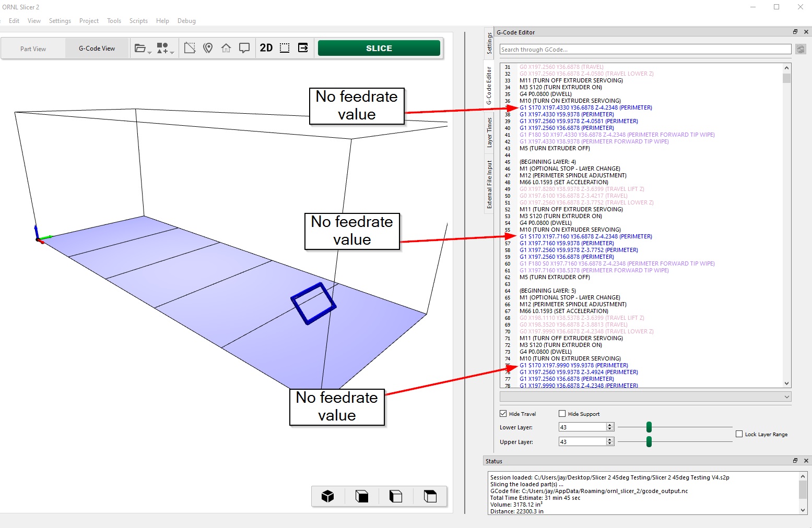This screenshot has width=812, height=528.
Task: Select G-Code line 64 BEGINNING LAYER: 5
Action: click(548, 291)
